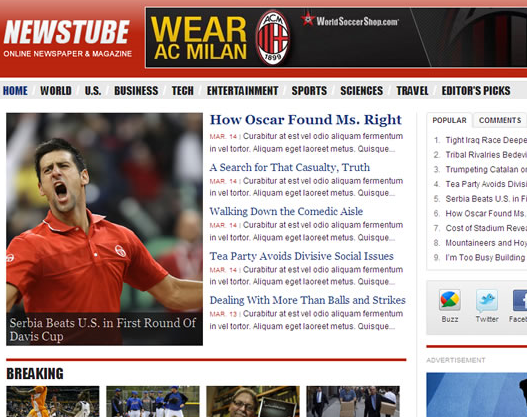Open the SCIENCES section

(x=361, y=91)
